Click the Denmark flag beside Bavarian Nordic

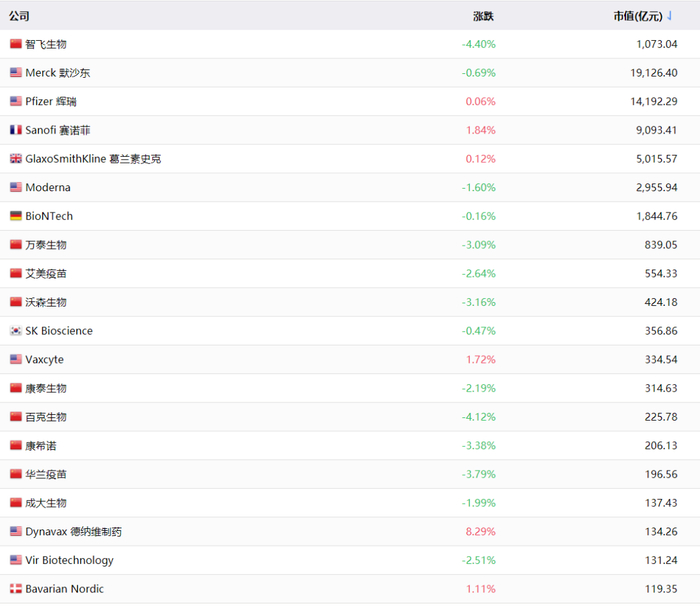pyautogui.click(x=16, y=589)
